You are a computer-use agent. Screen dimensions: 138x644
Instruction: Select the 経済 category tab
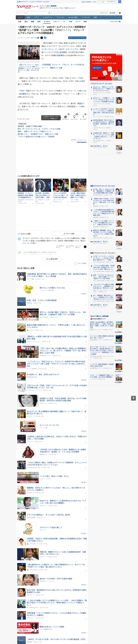39,21
